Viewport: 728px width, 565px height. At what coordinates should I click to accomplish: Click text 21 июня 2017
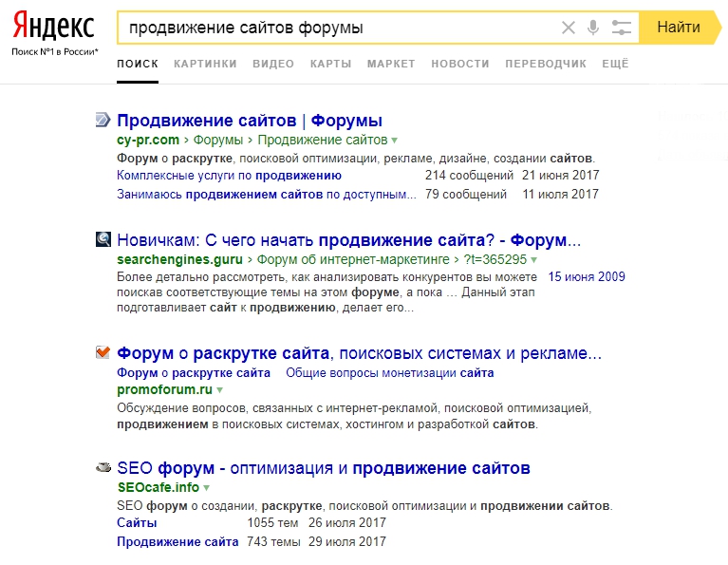[x=561, y=176]
